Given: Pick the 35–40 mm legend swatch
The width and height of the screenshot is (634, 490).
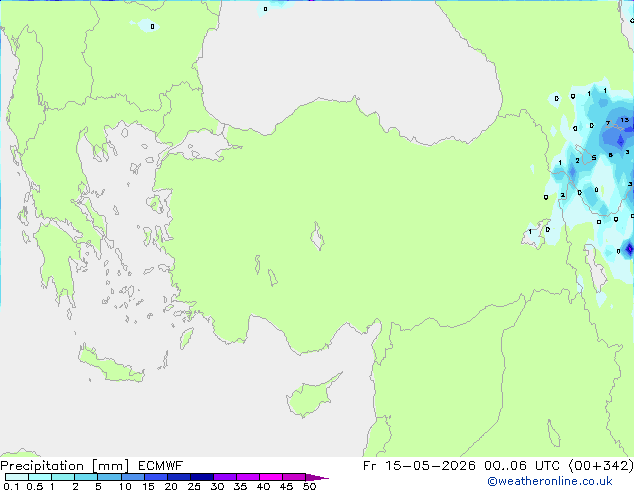Looking at the screenshot, I should click(247, 477).
